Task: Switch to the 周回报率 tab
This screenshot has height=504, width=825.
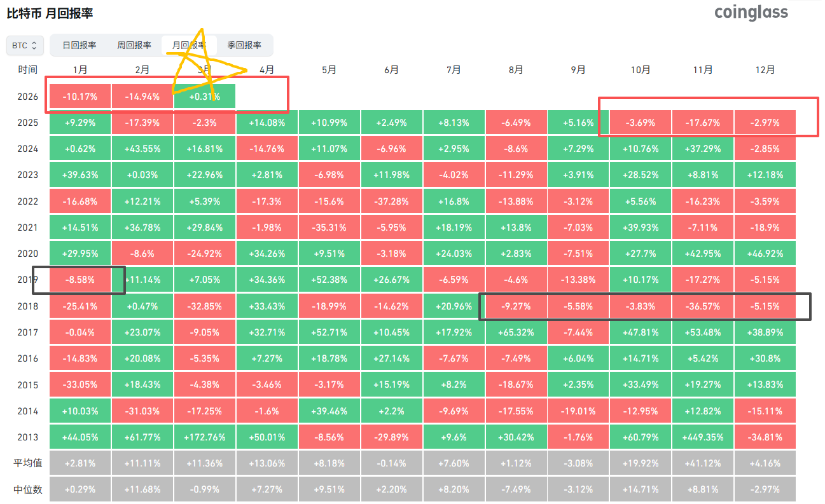Action: coord(134,46)
